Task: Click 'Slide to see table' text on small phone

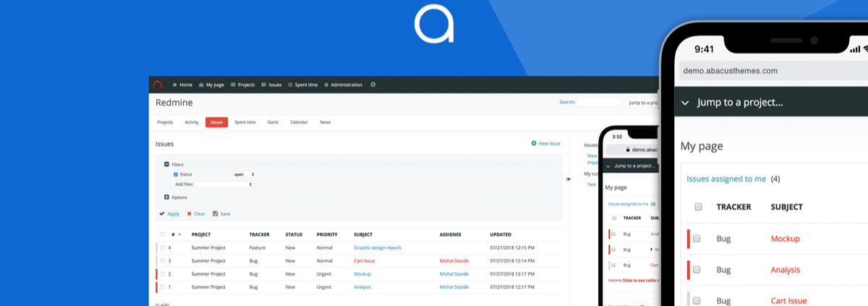Action: pos(634,280)
